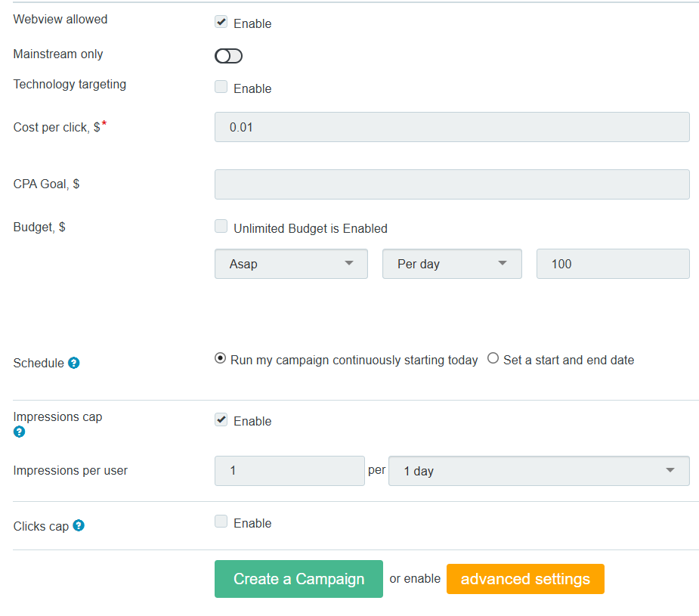The height and width of the screenshot is (616, 699).
Task: Click the budget amount field showing 100
Action: [612, 264]
